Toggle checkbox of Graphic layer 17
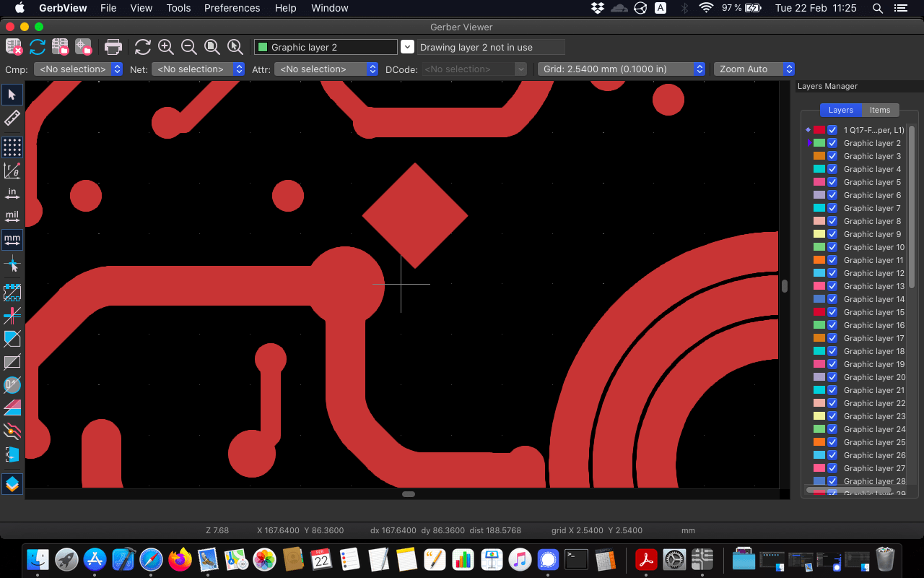 [832, 338]
